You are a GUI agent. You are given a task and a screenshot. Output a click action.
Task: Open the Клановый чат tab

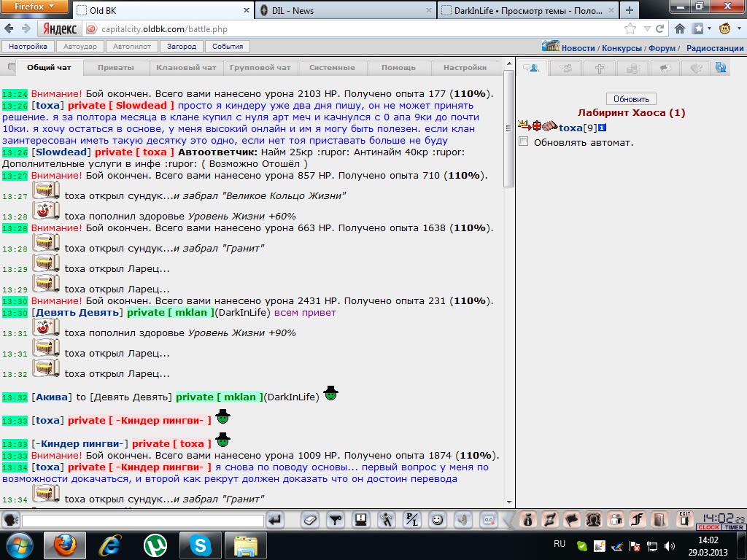[x=186, y=68]
